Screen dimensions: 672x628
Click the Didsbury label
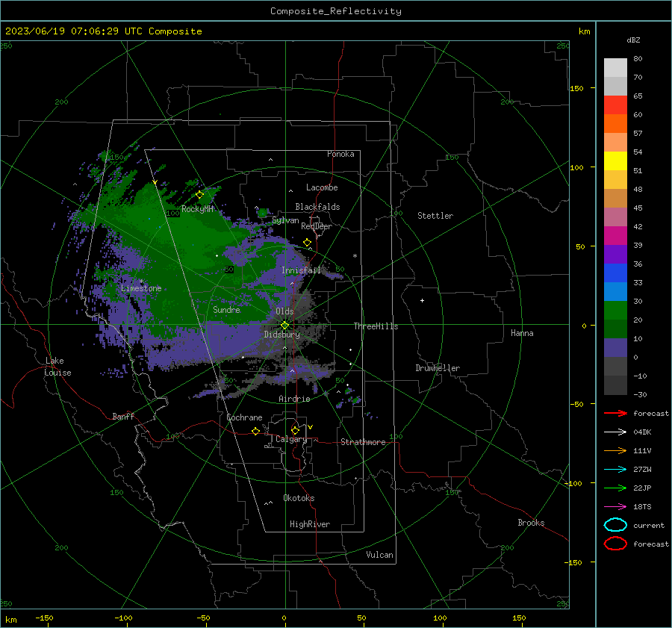[281, 335]
